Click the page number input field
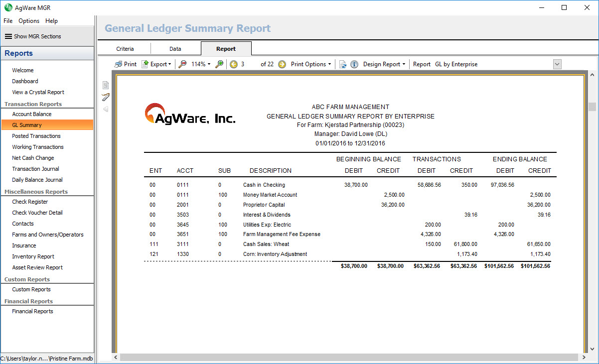 pyautogui.click(x=249, y=64)
